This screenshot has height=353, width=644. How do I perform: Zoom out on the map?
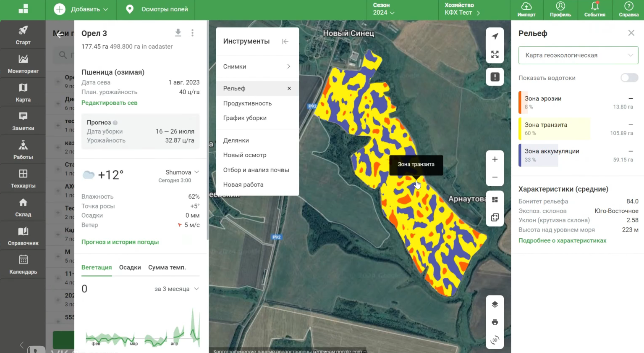click(x=495, y=177)
